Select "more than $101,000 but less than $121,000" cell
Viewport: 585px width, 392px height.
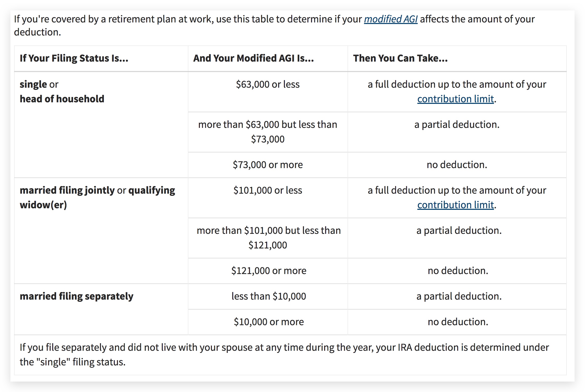(268, 238)
